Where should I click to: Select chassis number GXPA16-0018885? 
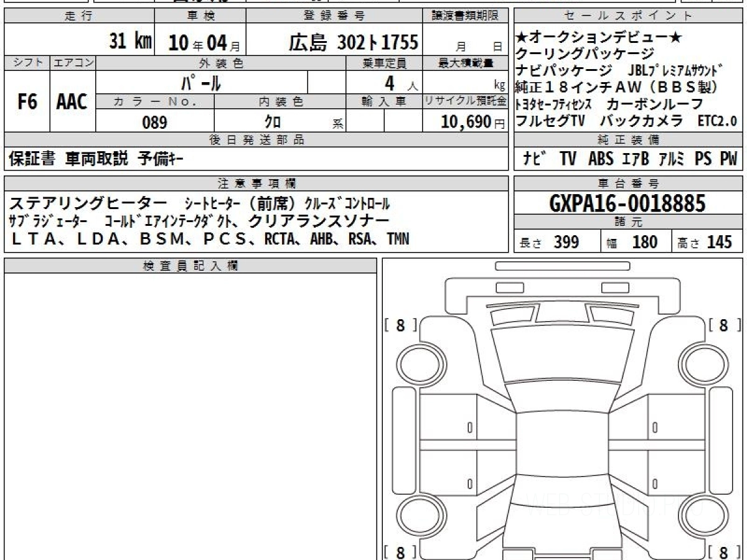click(x=627, y=203)
